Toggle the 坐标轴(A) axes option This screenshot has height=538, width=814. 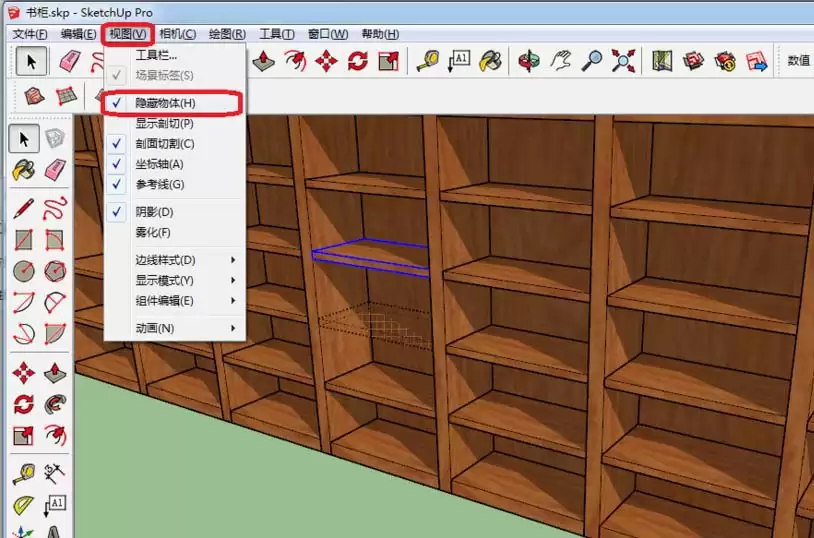pos(174,164)
